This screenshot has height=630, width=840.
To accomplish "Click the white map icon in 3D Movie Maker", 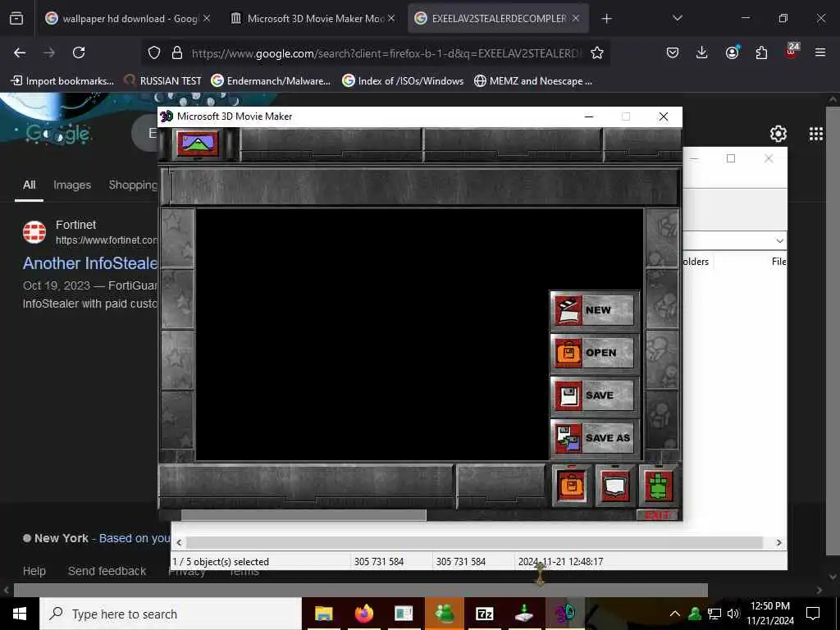I will (x=614, y=486).
